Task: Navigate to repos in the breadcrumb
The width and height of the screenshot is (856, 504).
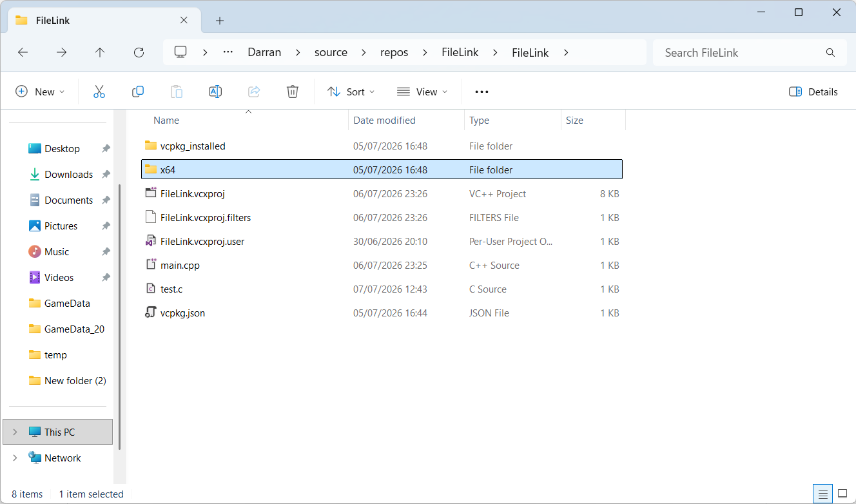Action: [394, 52]
